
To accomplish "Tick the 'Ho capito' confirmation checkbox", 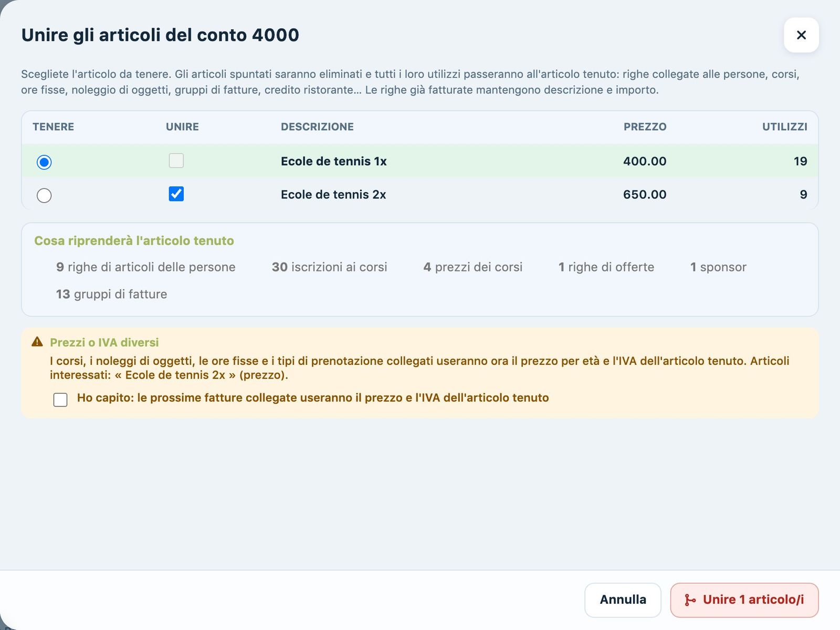I will coord(60,400).
